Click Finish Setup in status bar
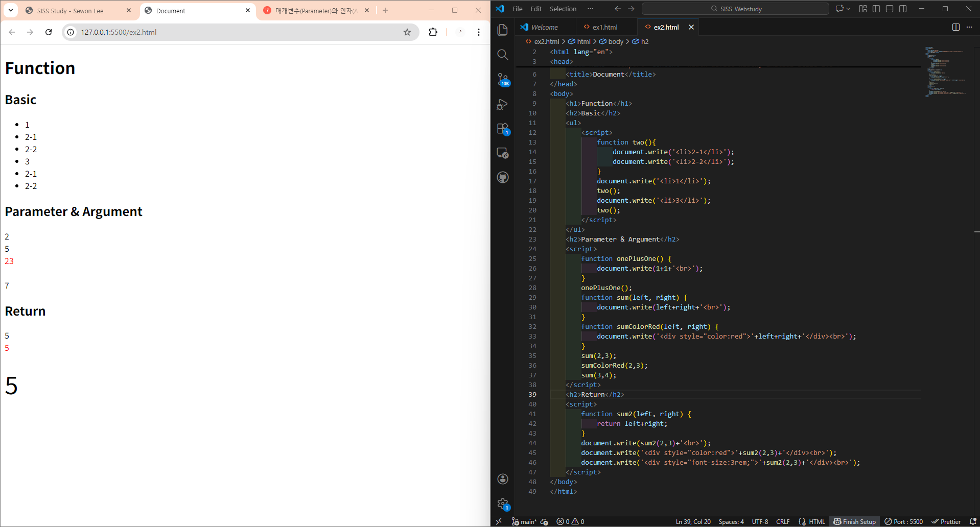980x527 pixels. [855, 521]
